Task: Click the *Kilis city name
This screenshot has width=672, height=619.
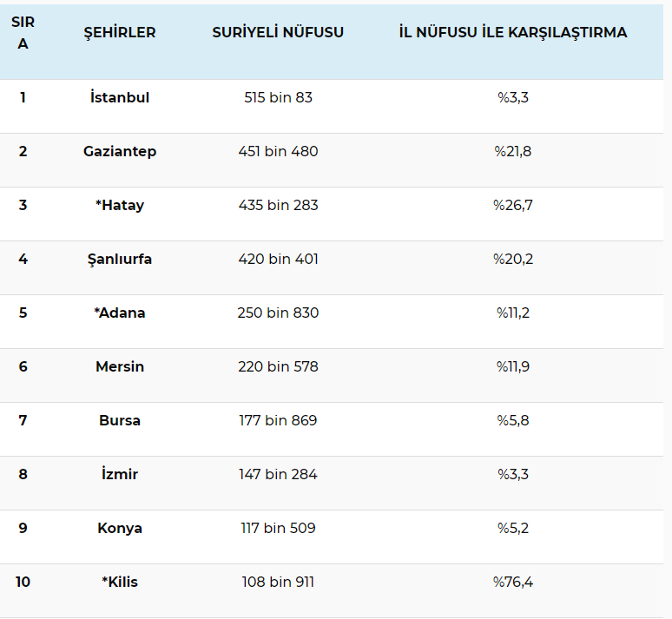Action: 120,582
